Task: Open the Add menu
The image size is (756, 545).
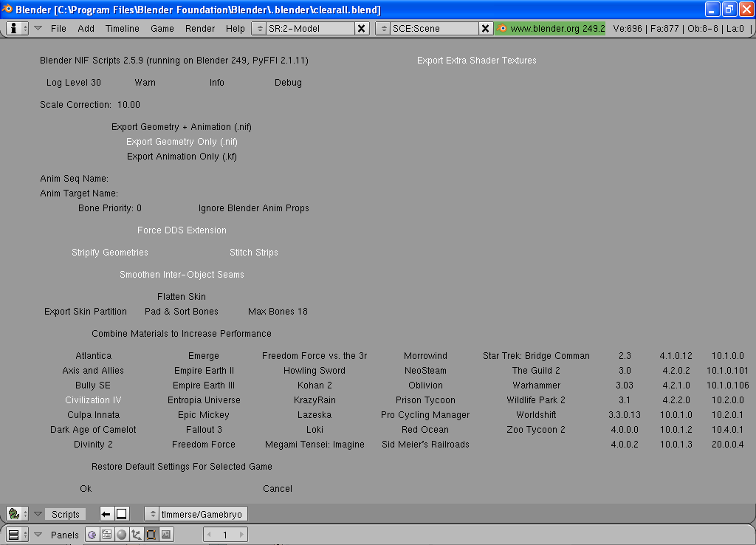Action: 86,29
